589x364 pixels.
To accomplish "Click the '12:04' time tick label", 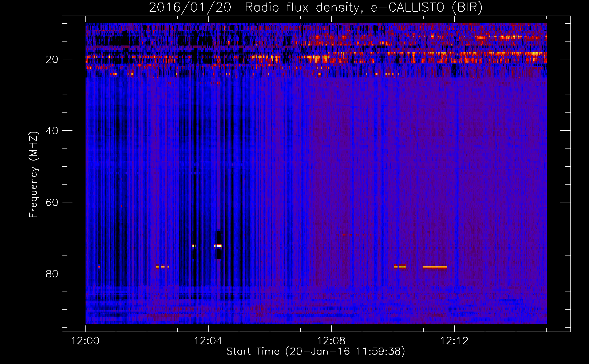I will 208,341.
